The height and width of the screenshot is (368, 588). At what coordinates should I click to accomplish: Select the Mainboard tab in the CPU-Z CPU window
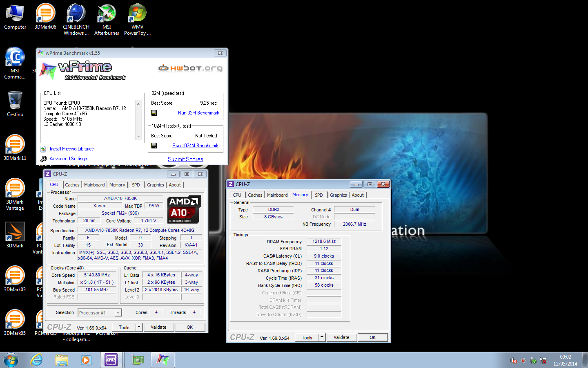point(94,185)
